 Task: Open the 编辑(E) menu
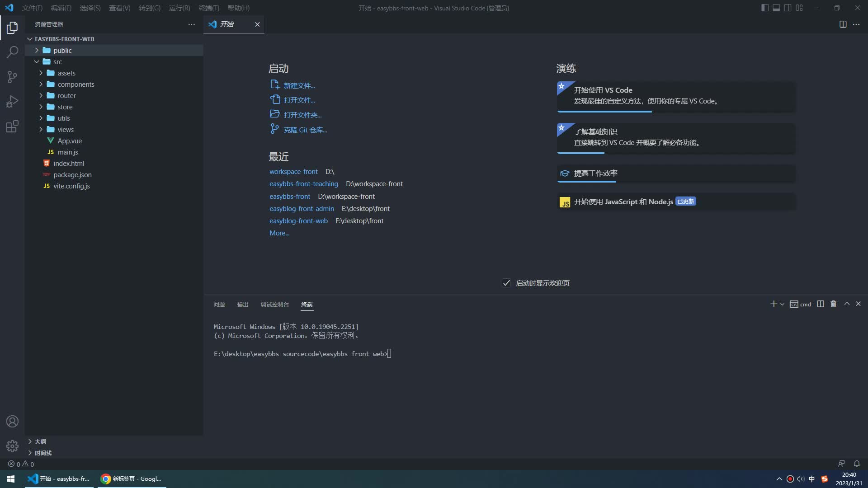(61, 8)
